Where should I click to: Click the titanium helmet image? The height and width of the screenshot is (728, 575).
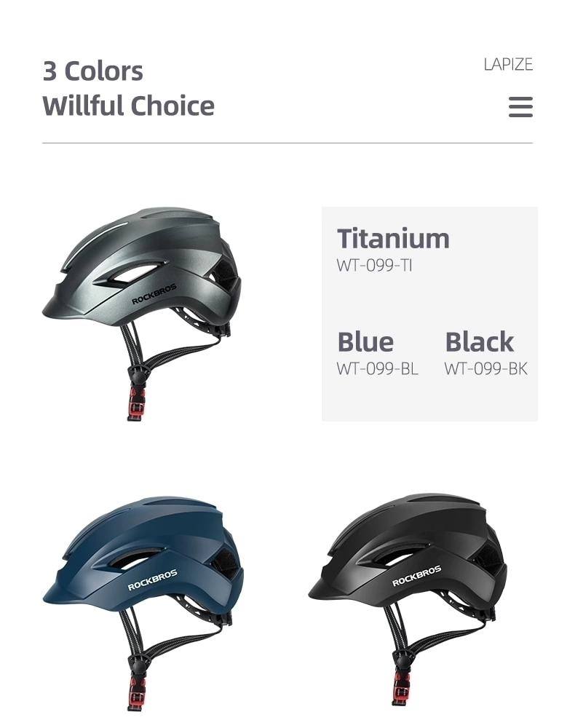tap(141, 314)
